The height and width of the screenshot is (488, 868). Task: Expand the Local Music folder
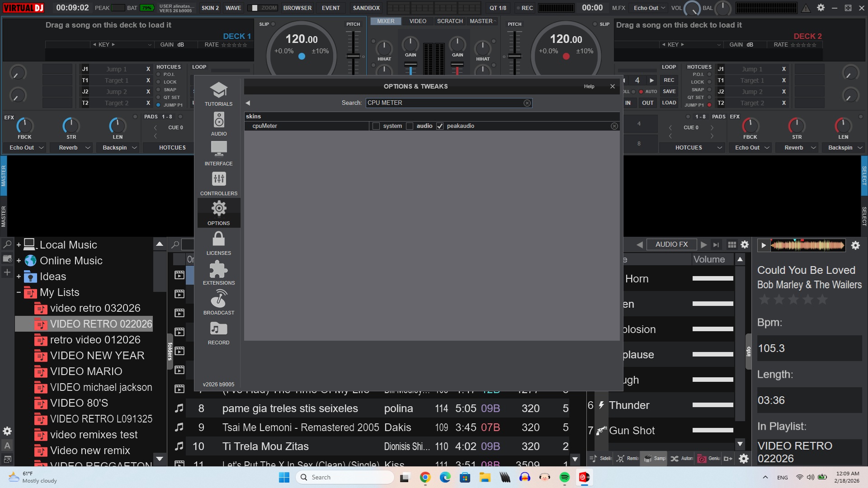point(19,245)
